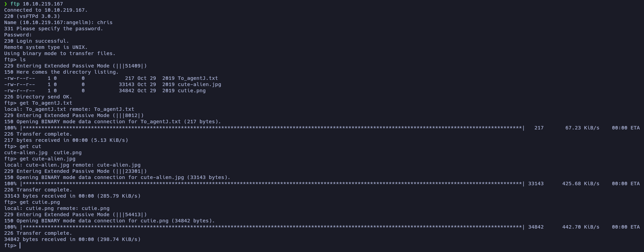The height and width of the screenshot is (252, 644).
Task: Click the "get cut" partial command line
Action: click(x=30, y=146)
